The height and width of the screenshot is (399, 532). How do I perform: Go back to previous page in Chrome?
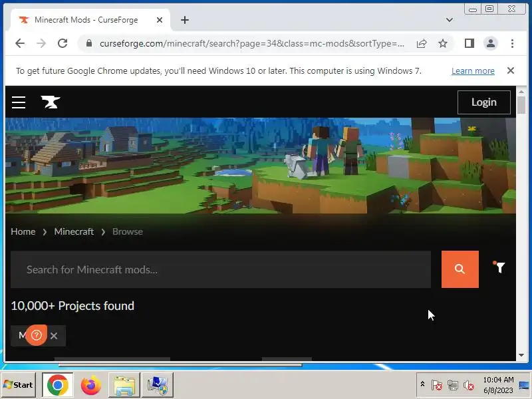(x=20, y=43)
